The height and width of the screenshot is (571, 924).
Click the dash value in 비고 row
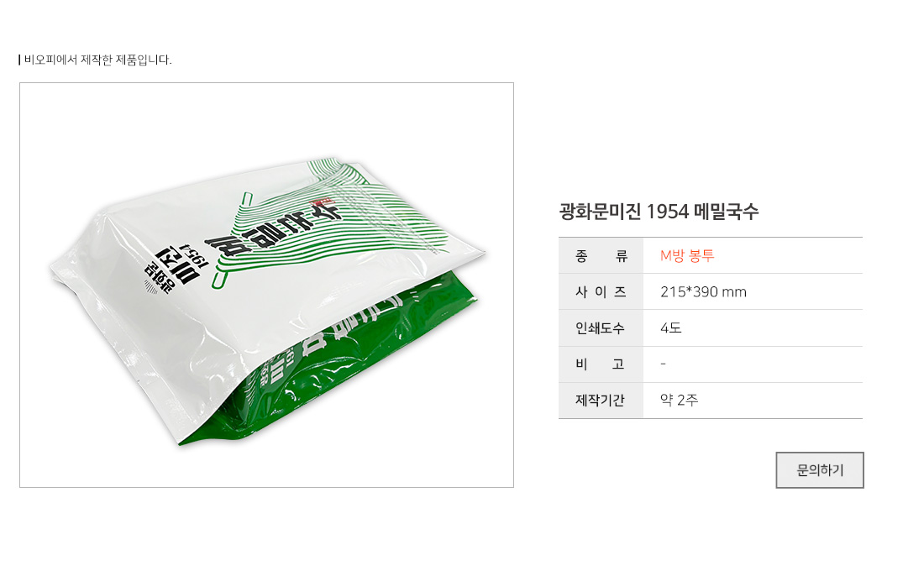click(x=663, y=364)
